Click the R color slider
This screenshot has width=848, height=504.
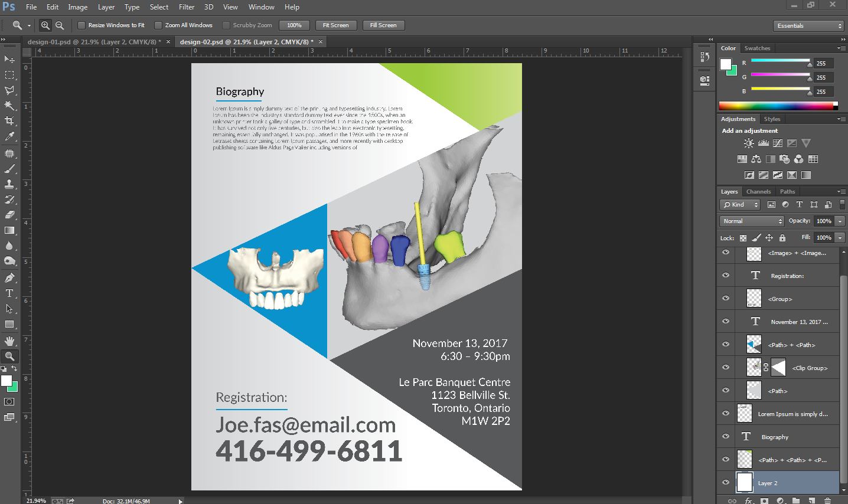tap(780, 61)
